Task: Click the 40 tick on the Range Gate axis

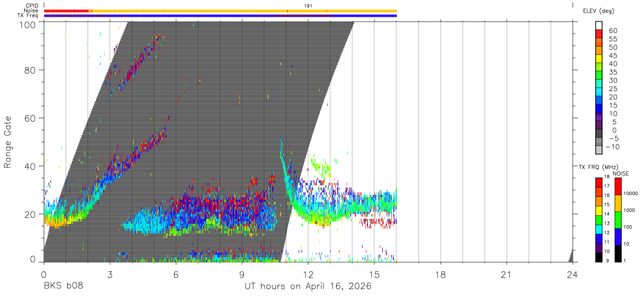Action: (x=29, y=166)
